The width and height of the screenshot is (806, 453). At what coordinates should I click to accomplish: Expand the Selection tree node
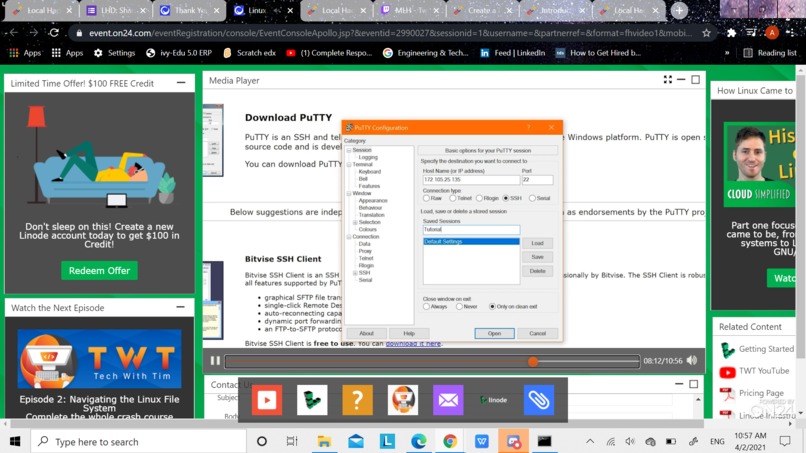pyautogui.click(x=355, y=222)
